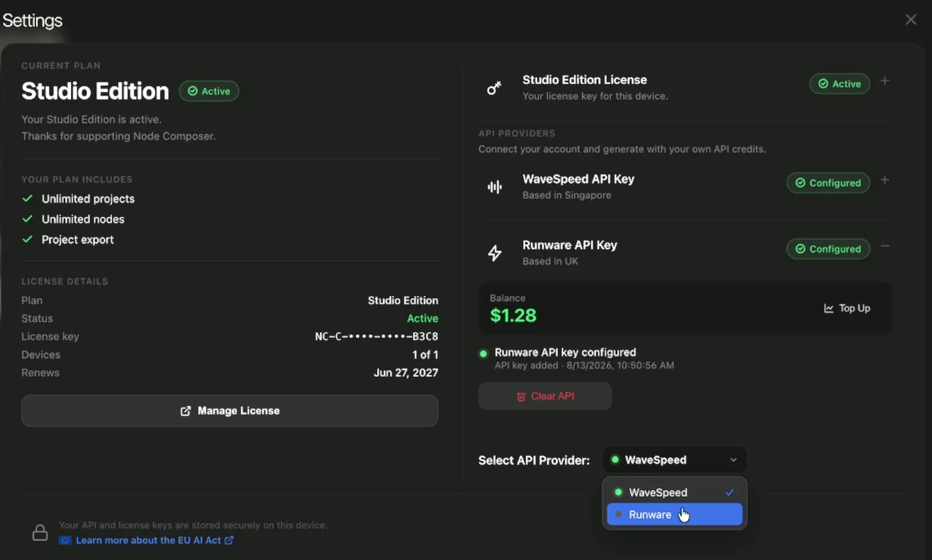Image resolution: width=932 pixels, height=560 pixels.
Task: Click the Devices value 1 of 1
Action: coord(425,355)
